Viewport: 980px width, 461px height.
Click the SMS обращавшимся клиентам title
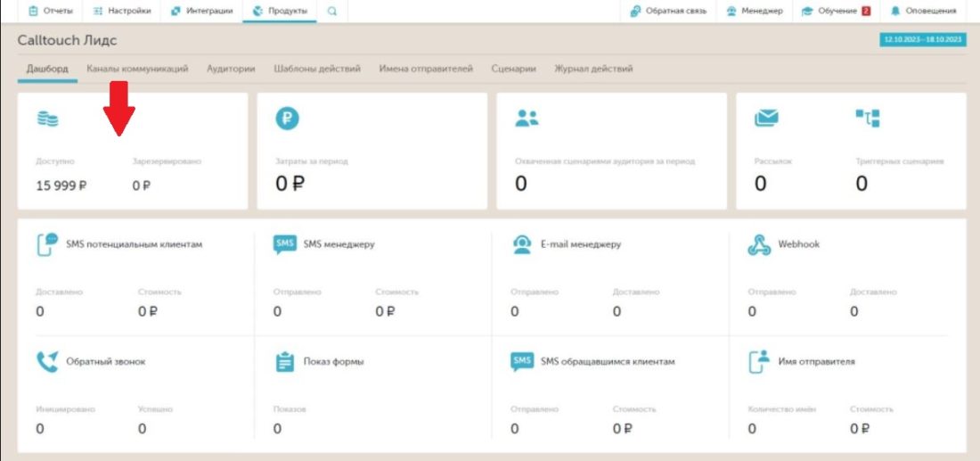click(608, 362)
